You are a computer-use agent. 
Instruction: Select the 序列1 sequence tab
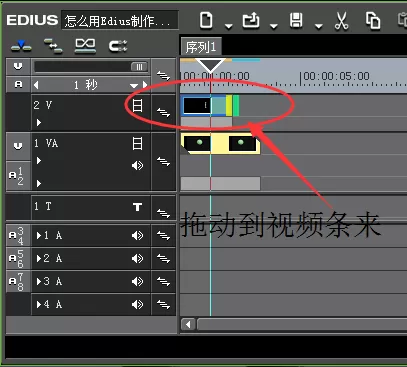201,47
